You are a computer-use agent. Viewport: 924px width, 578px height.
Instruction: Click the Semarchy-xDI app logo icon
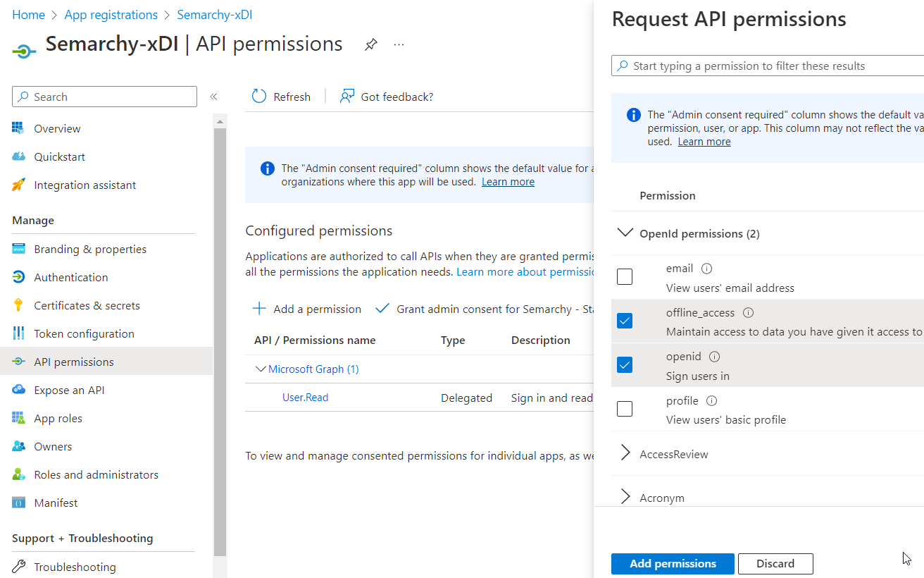[24, 50]
